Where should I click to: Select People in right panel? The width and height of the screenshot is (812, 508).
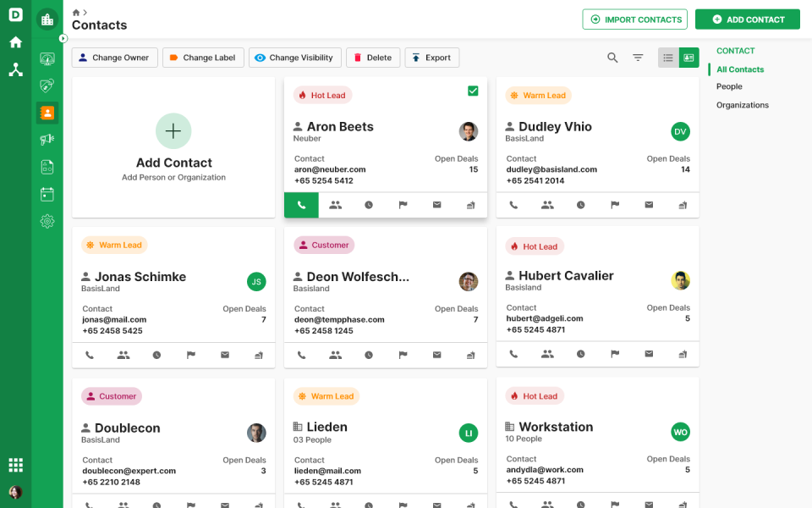click(729, 86)
